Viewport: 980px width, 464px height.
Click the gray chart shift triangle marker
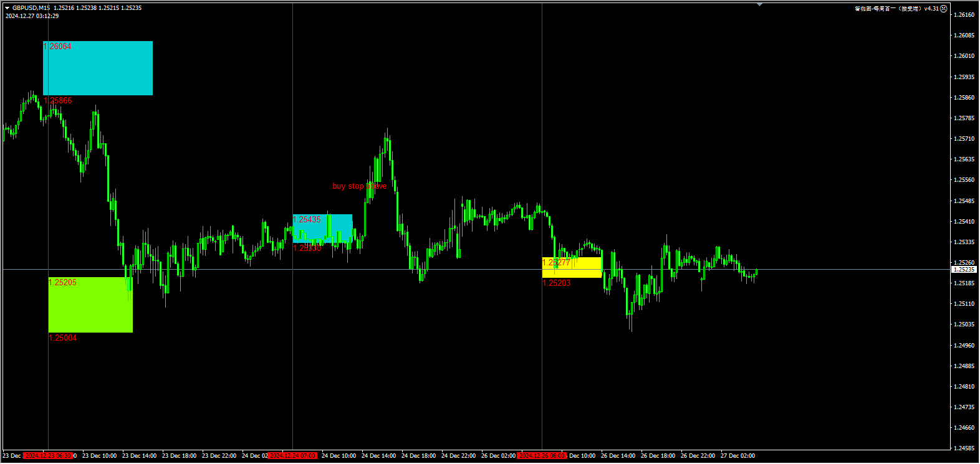point(759,4)
